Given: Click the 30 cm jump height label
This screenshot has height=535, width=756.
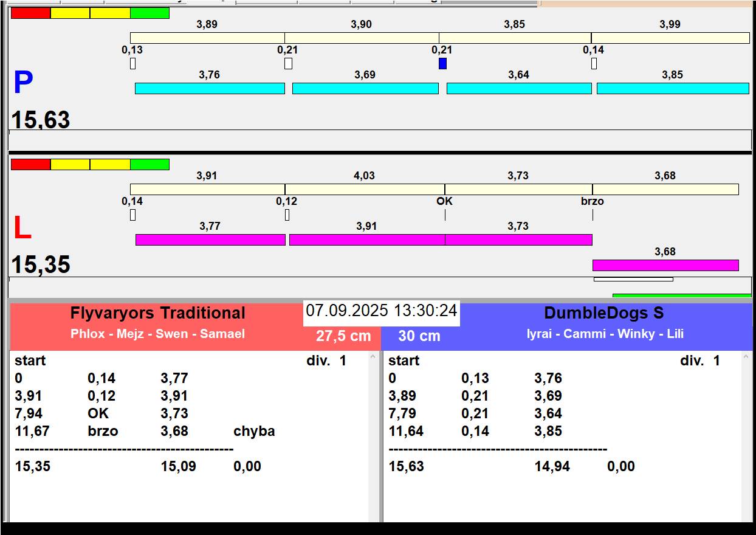Looking at the screenshot, I should pyautogui.click(x=419, y=336).
